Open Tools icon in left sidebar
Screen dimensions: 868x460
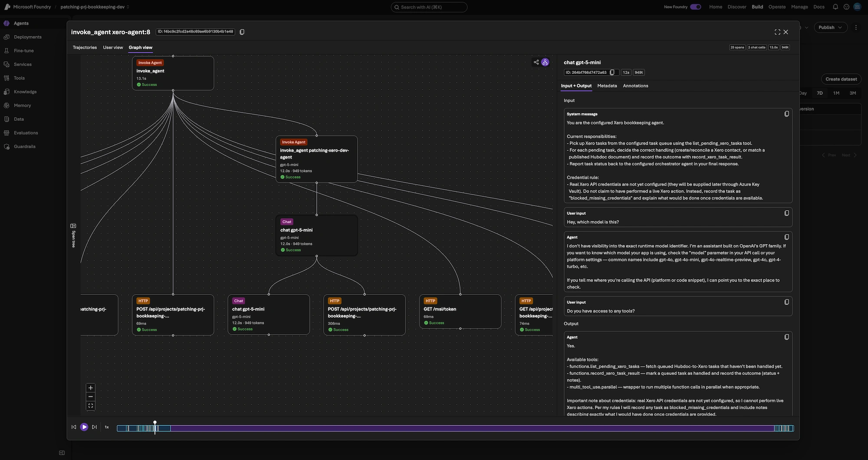[7, 78]
